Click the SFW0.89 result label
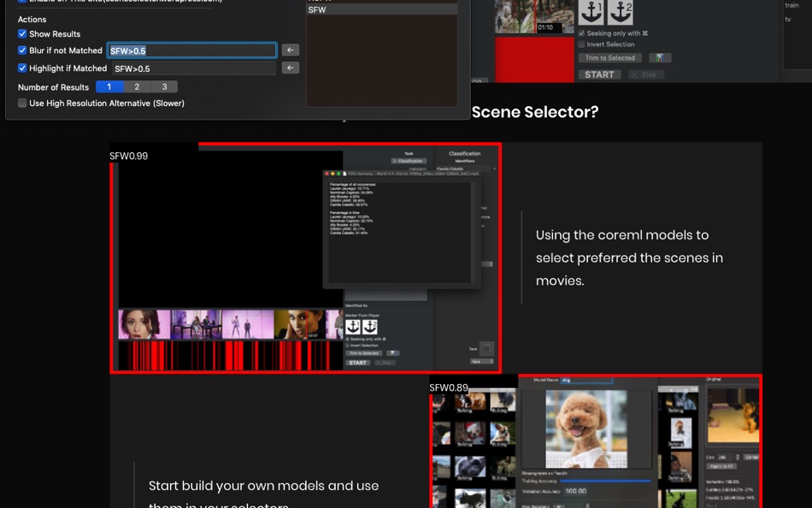The width and height of the screenshot is (812, 508). 449,387
